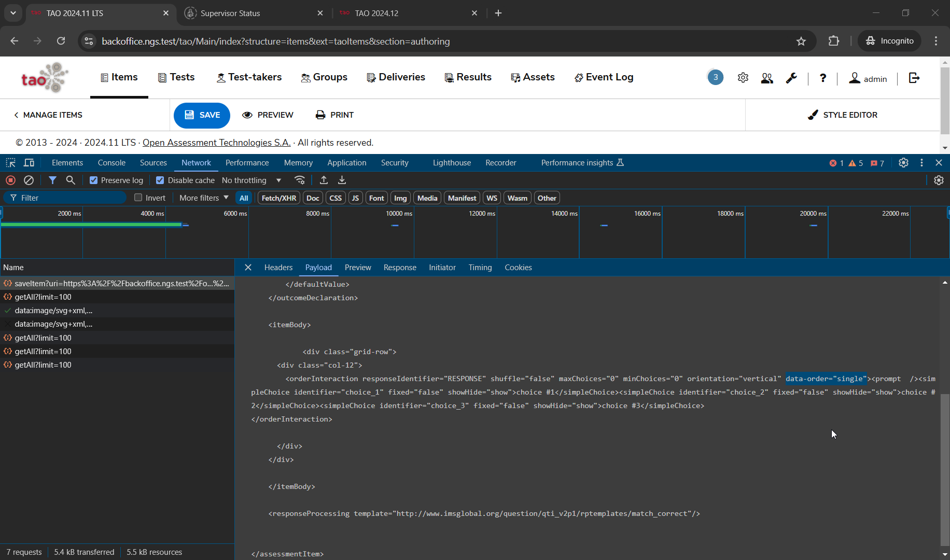Image resolution: width=950 pixels, height=560 pixels.
Task: Open the Tests section
Action: pos(176,77)
